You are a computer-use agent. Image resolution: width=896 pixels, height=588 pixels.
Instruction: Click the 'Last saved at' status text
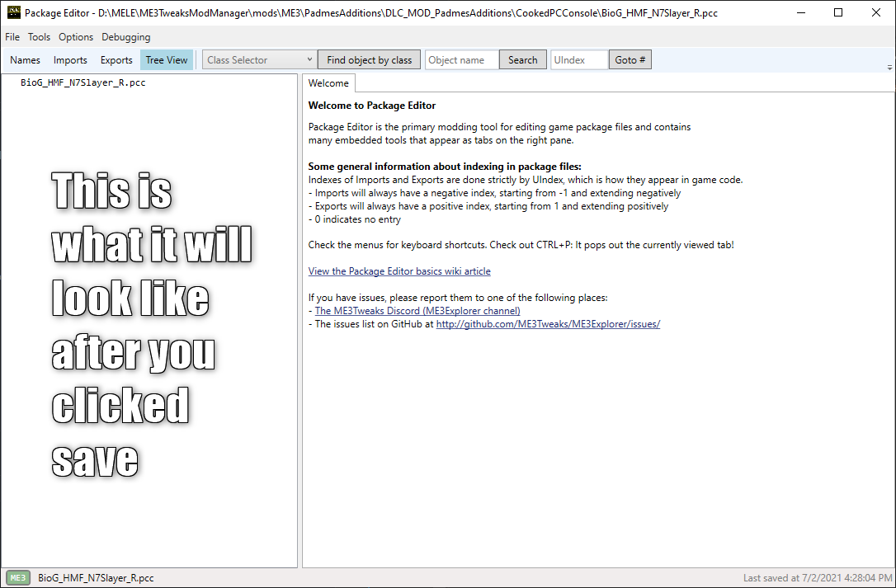coord(818,578)
